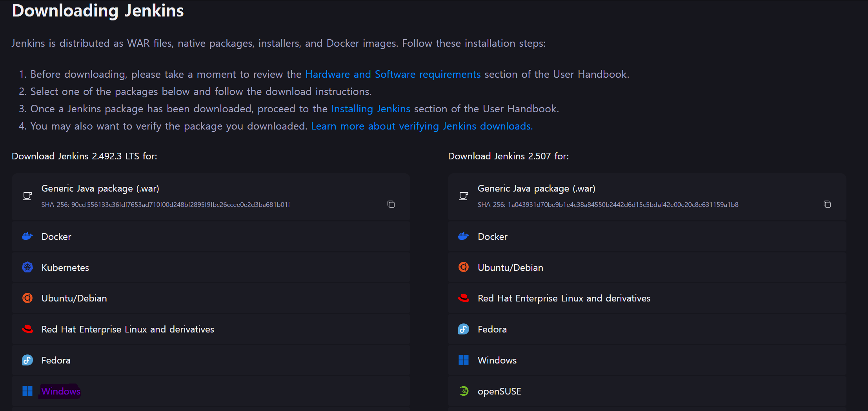Choose Red Hat Enterprise Linux under LTS
Viewport: 868px width, 411px height.
click(128, 329)
